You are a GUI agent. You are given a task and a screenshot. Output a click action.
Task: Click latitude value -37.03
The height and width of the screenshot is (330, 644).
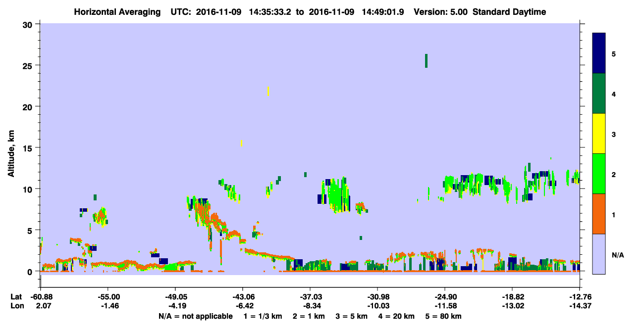click(x=310, y=297)
